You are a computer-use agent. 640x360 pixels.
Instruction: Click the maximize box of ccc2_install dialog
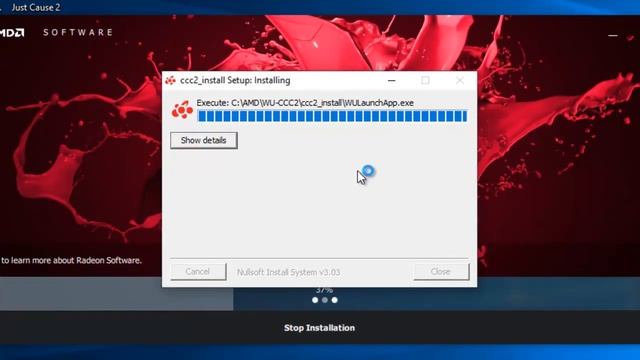[425, 80]
